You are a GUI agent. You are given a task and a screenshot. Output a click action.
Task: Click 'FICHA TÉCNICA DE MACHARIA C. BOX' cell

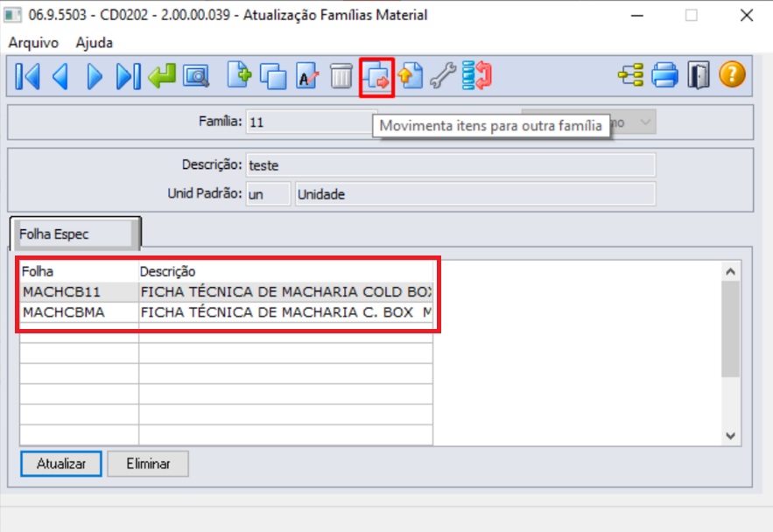click(286, 312)
